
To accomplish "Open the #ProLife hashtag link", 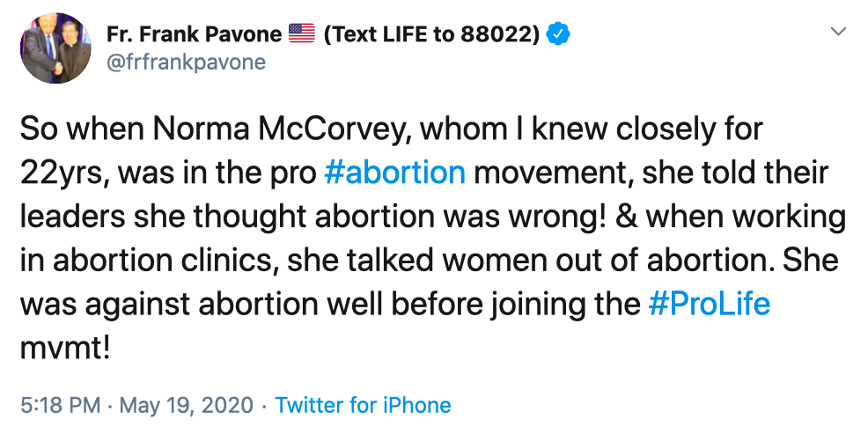I will [709, 304].
